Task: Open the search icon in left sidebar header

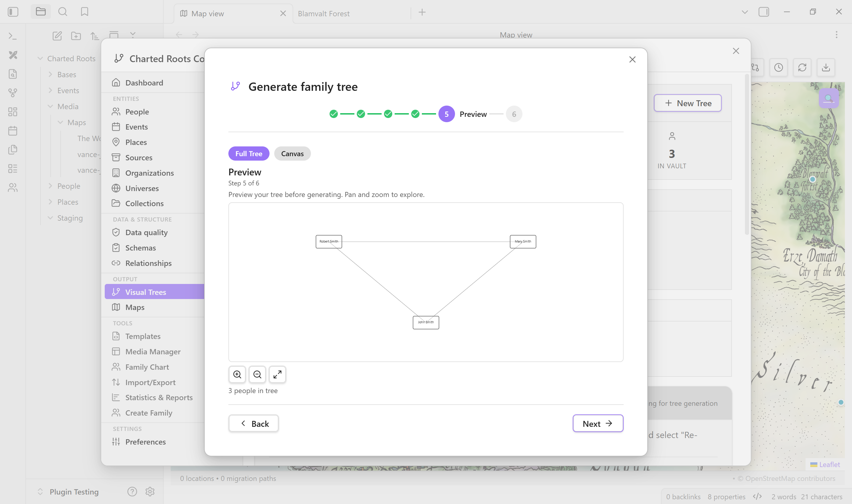Action: 62,12
